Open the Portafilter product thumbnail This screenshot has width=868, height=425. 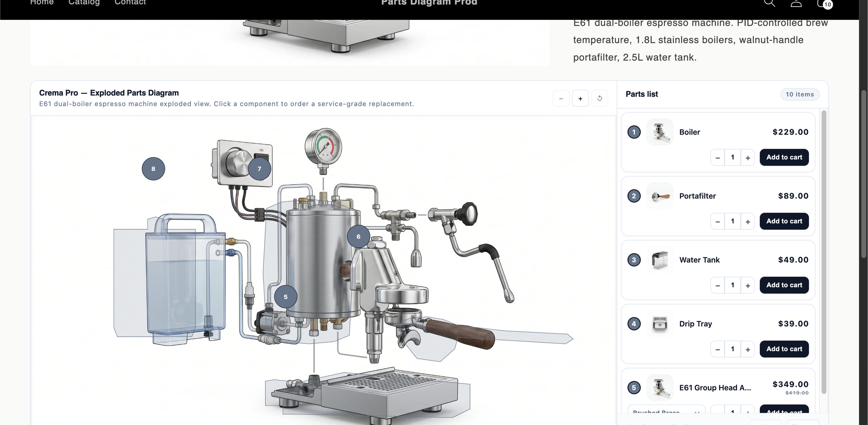660,196
